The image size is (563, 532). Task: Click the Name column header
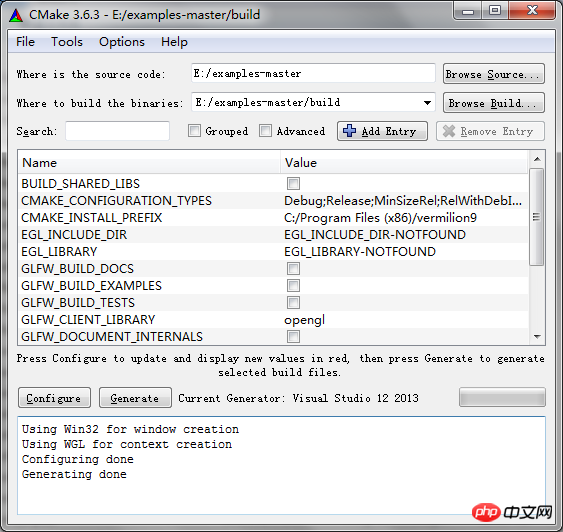(149, 163)
